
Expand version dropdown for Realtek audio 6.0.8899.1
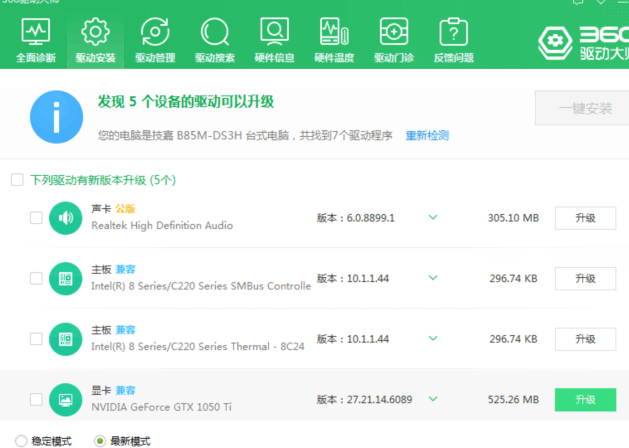[x=433, y=217]
